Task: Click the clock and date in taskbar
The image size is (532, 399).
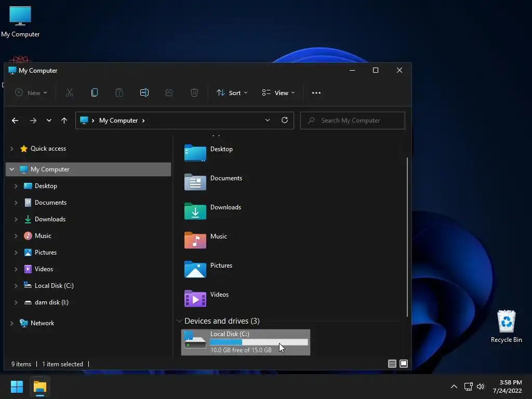Action: (x=508, y=387)
